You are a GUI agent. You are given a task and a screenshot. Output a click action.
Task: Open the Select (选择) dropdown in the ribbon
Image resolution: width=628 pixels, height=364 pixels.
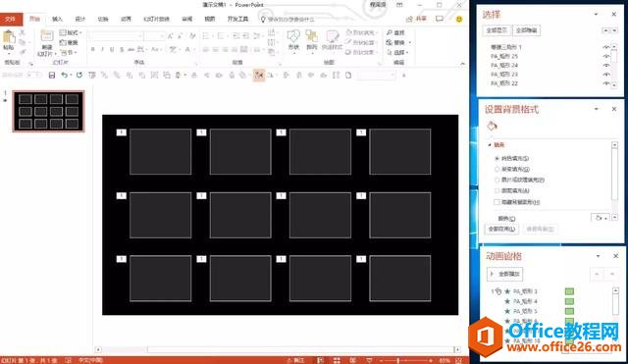[397, 52]
